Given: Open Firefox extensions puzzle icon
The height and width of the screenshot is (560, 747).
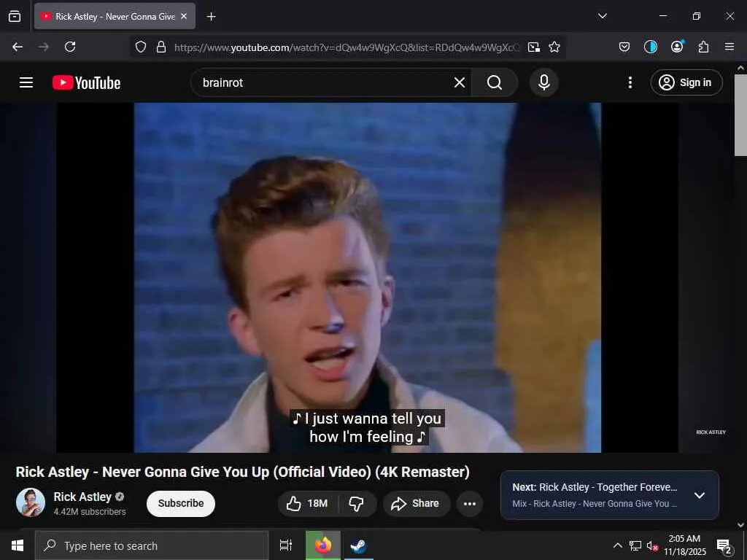Looking at the screenshot, I should (x=703, y=47).
